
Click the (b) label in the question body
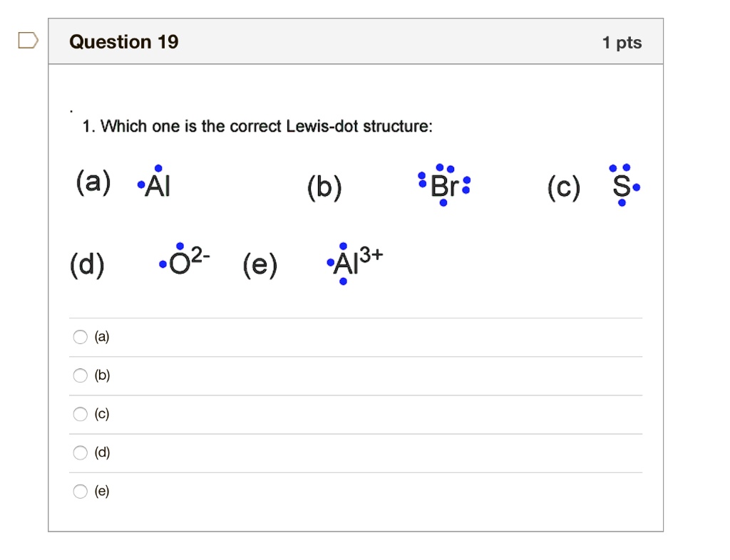(324, 187)
